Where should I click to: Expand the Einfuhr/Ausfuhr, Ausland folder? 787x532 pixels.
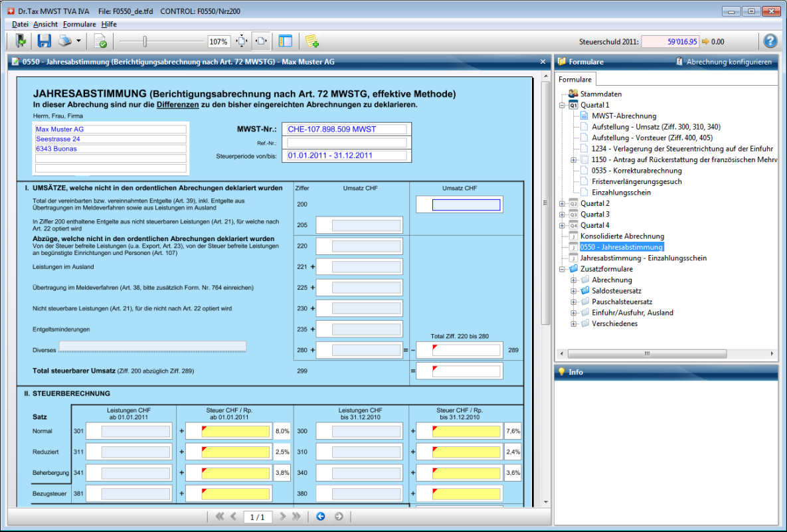(573, 313)
